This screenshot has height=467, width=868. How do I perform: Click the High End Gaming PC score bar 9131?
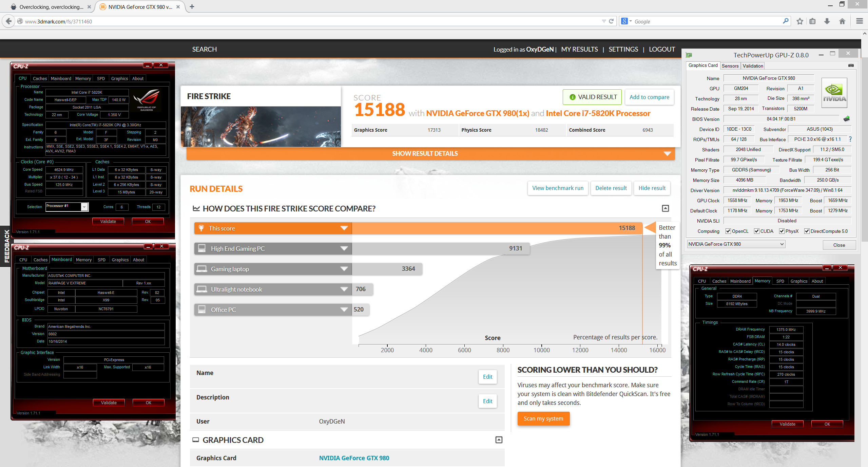click(x=441, y=248)
